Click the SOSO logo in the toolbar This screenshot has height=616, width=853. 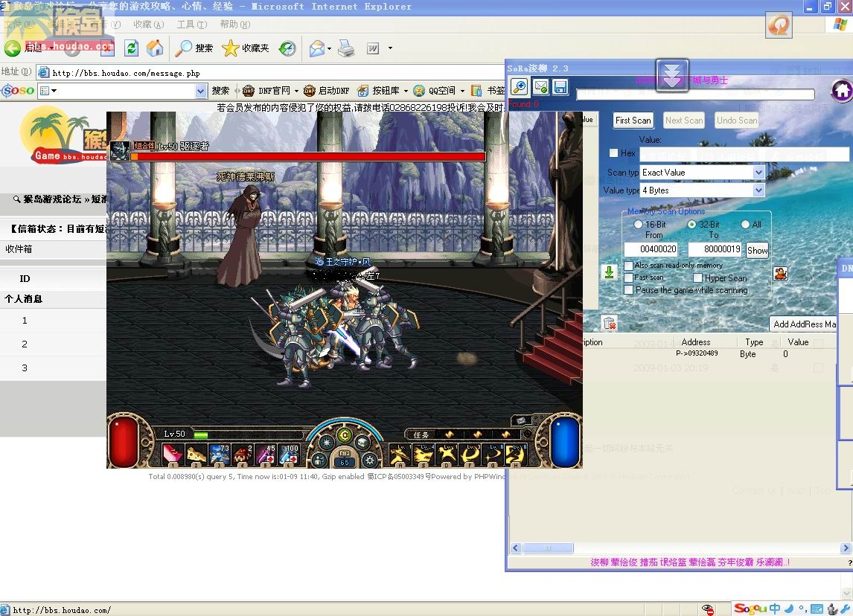(x=18, y=90)
